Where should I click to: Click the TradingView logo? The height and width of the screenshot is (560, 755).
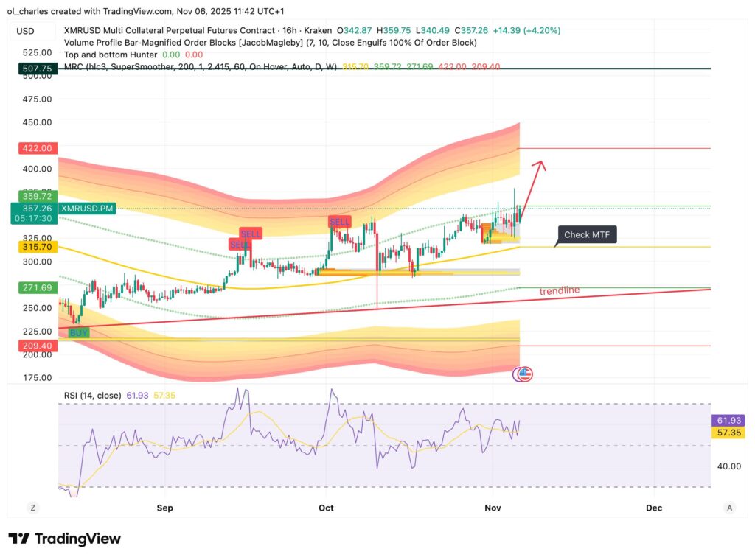[x=65, y=539]
